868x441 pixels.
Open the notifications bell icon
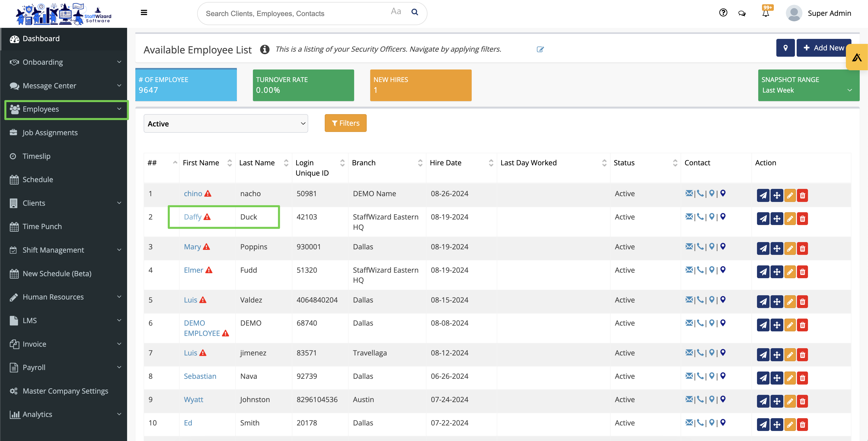766,14
